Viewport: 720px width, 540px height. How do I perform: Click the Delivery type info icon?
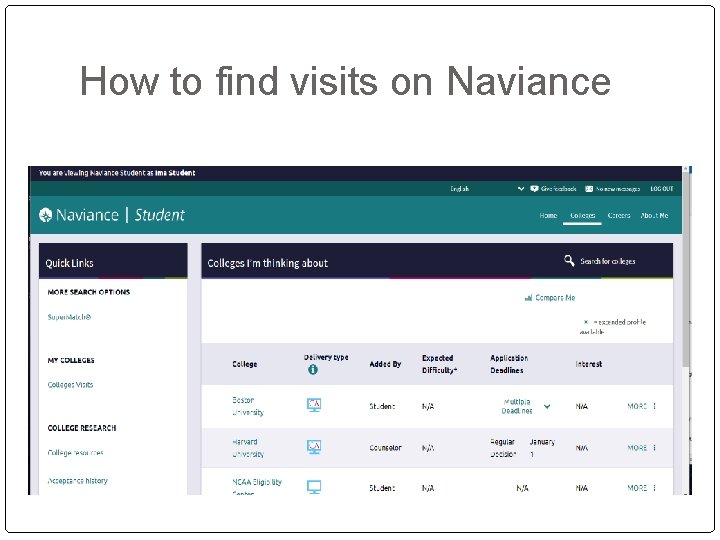[313, 369]
